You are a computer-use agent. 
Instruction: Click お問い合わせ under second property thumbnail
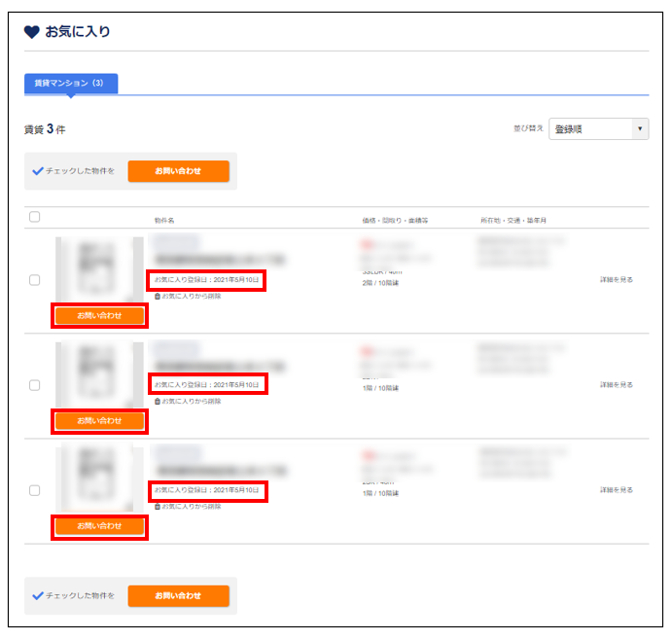(99, 420)
